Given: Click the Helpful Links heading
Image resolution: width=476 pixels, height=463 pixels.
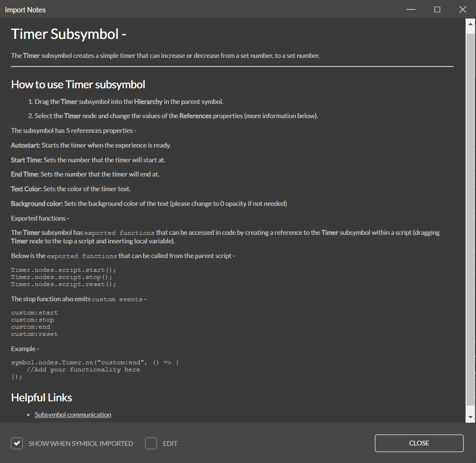Looking at the screenshot, I should (x=42, y=398).
